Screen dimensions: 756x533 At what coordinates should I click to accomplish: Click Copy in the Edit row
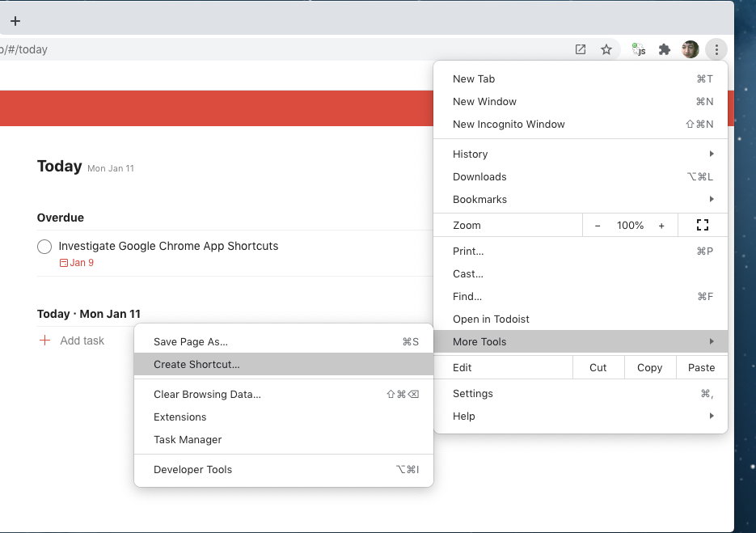(650, 367)
